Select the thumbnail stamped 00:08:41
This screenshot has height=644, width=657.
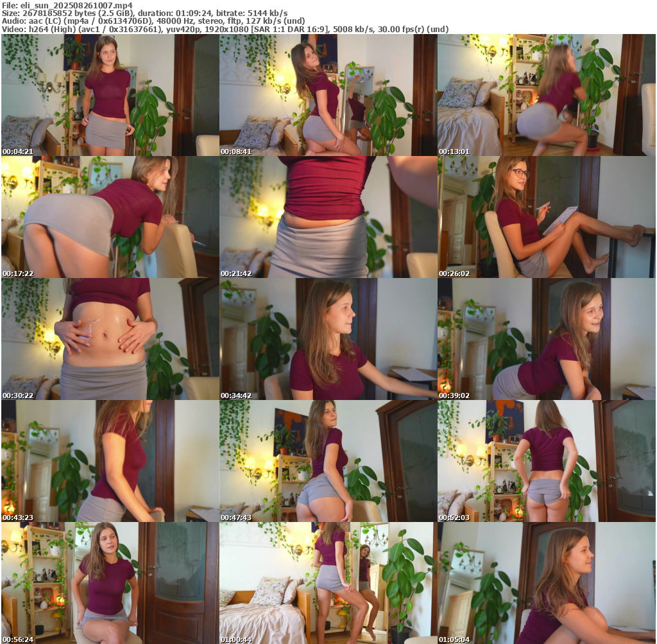328,95
